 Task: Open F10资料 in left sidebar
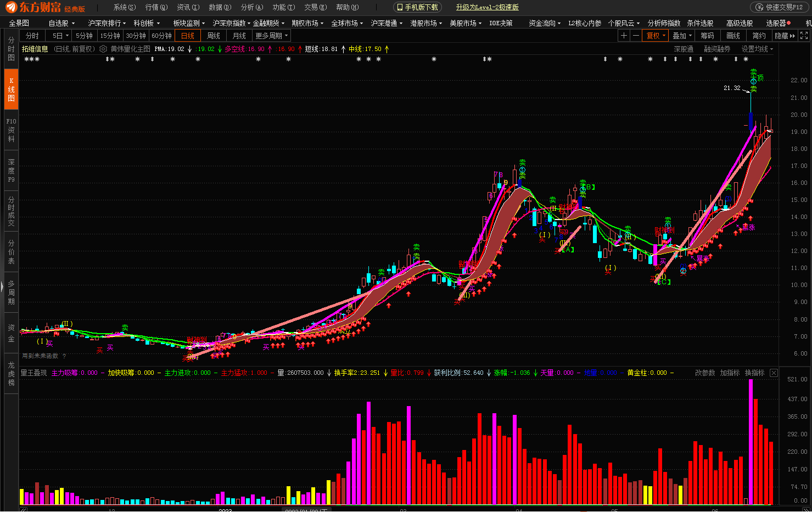[11, 130]
